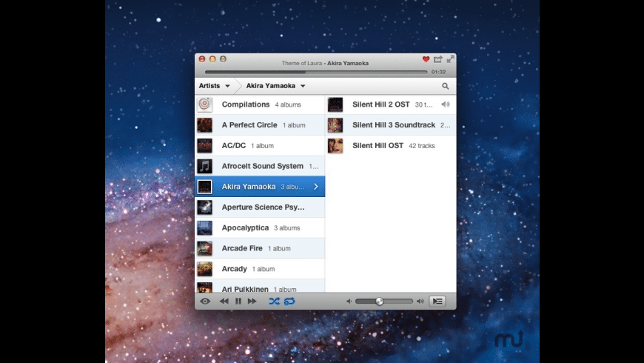Skip to the previous track

tap(224, 302)
